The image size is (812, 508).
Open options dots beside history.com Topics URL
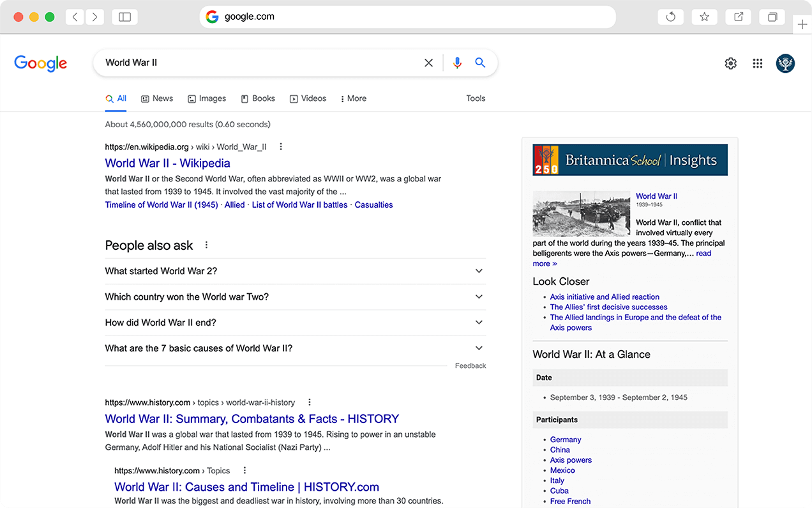(x=244, y=470)
